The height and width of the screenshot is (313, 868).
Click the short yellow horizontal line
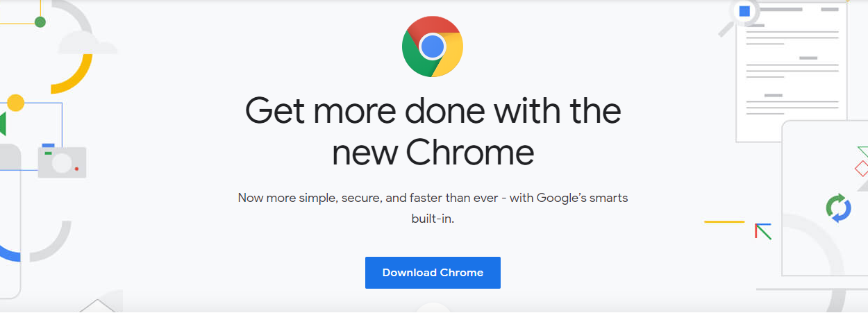724,222
